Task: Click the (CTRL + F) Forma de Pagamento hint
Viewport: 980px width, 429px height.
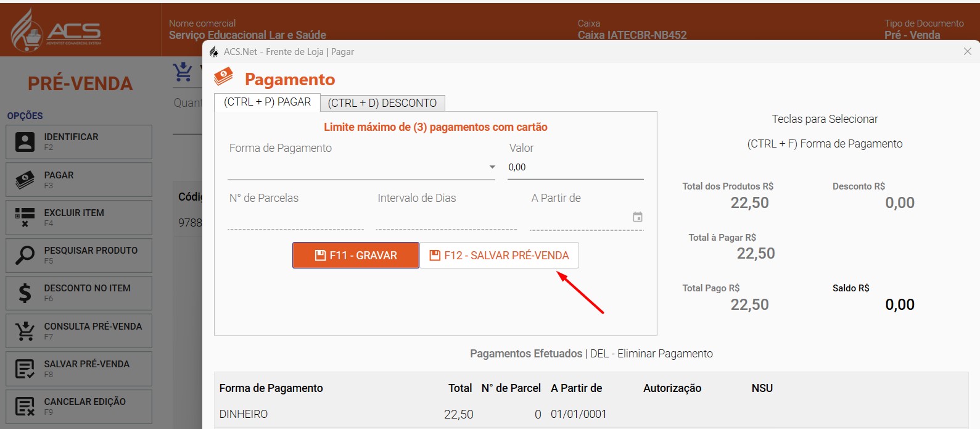Action: [825, 144]
